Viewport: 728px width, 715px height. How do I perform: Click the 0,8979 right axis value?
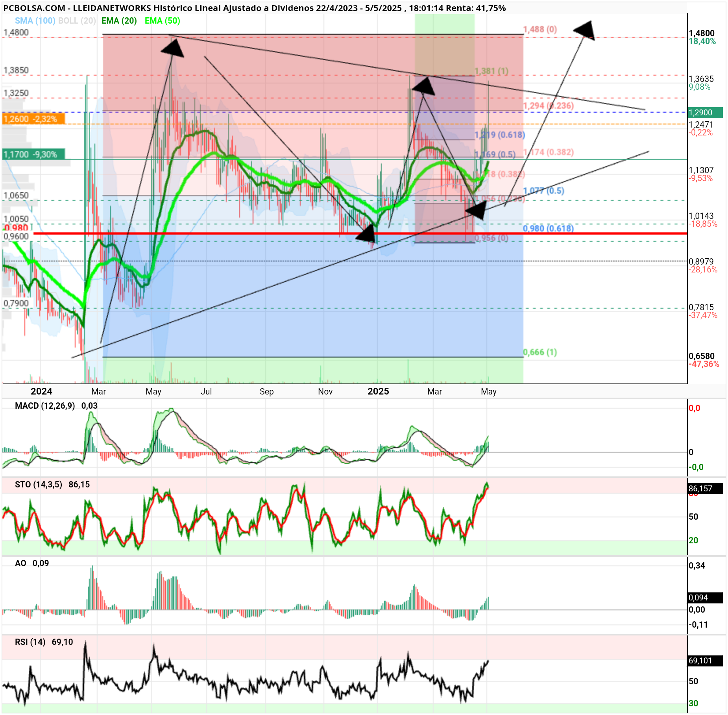pos(701,261)
